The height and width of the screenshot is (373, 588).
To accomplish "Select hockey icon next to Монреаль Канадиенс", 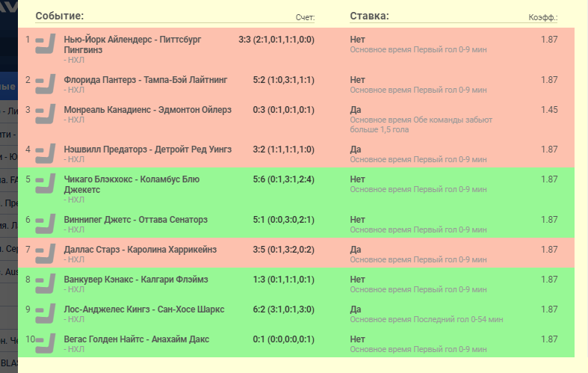I will [x=46, y=114].
